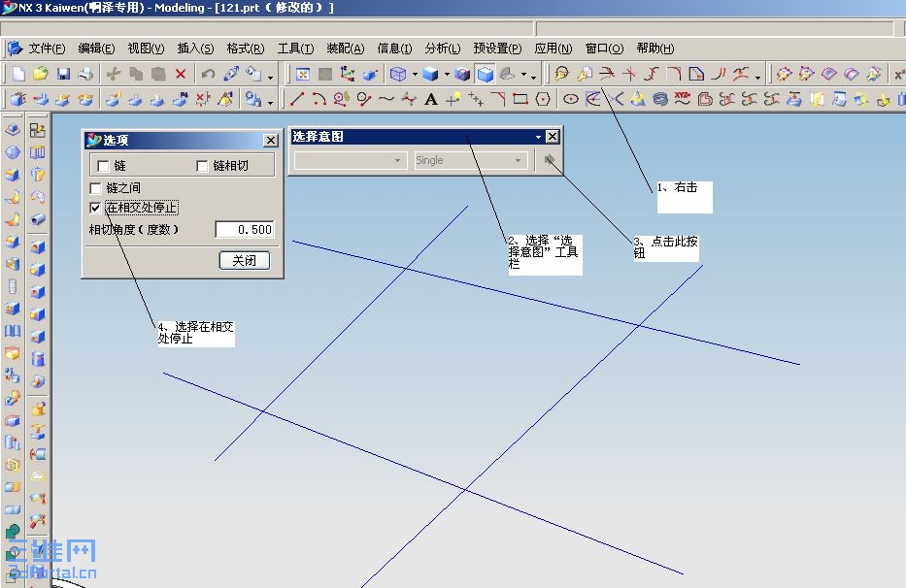Viewport: 906px width, 588px height.
Task: Open the 装配(A) menu
Action: [x=346, y=49]
